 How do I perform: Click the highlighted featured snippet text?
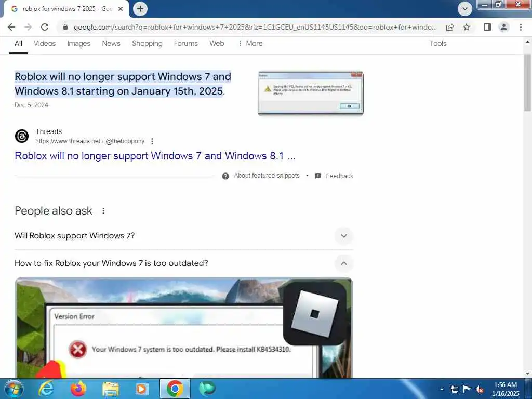point(123,84)
